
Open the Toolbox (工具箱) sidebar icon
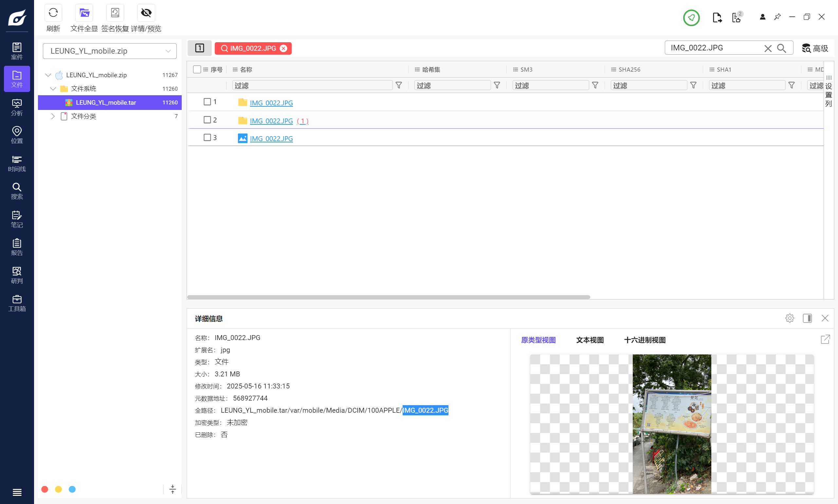point(17,303)
